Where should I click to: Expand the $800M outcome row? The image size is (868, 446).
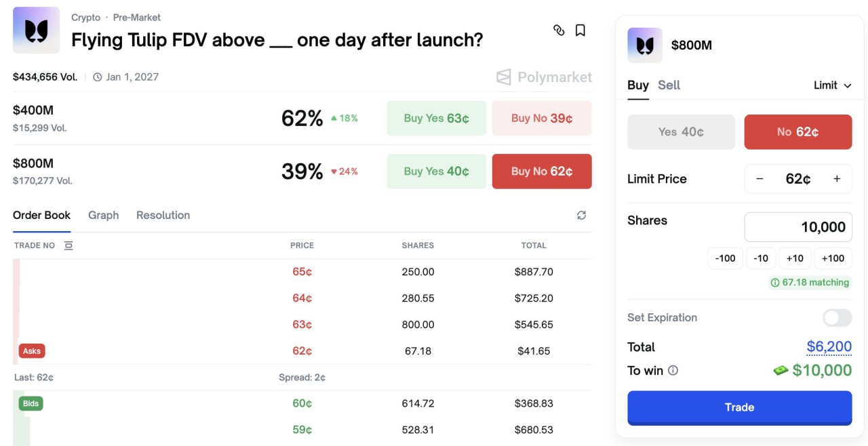[136, 171]
